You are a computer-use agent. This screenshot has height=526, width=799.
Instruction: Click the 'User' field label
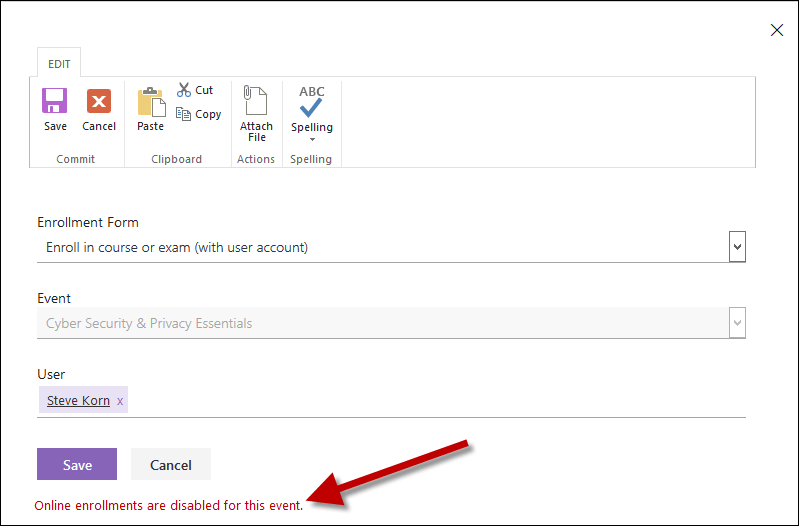pyautogui.click(x=51, y=374)
